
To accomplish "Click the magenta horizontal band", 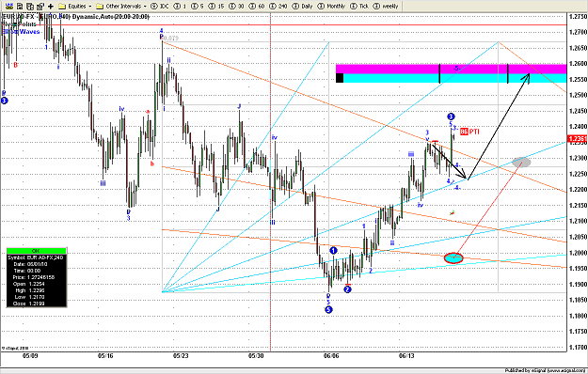I will pyautogui.click(x=451, y=69).
